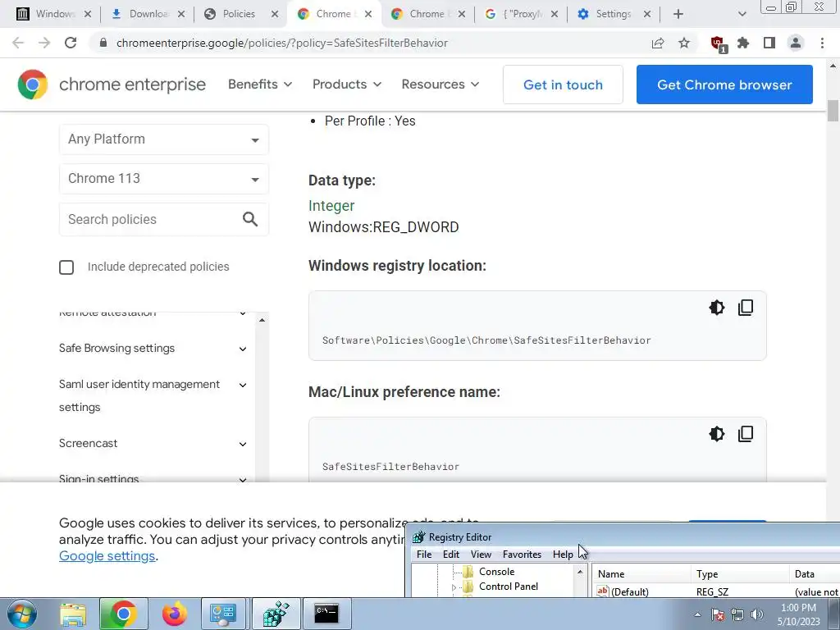Toggle dark theme on Mac/Linux preference box
840x630 pixels.
(x=717, y=434)
